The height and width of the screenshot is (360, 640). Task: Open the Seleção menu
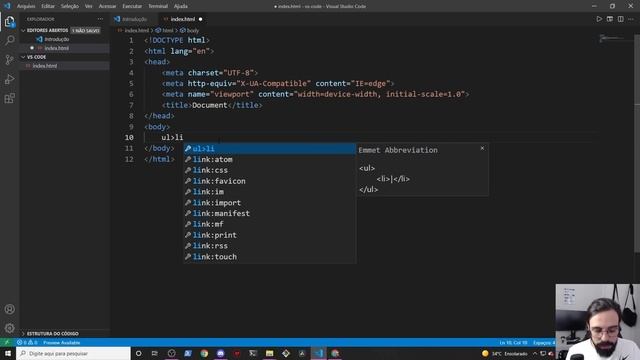pyautogui.click(x=69, y=6)
